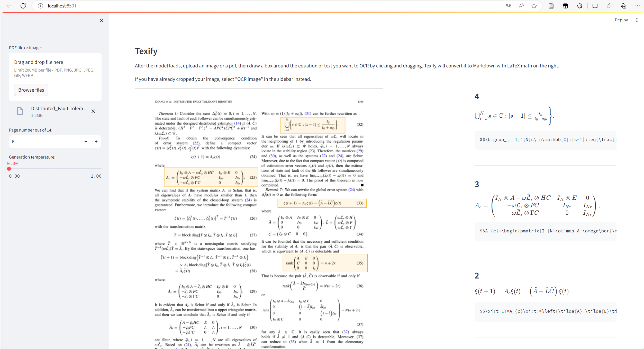The image size is (644, 349).
Task: Close the Streamlit sidebar
Action: pyautogui.click(x=102, y=20)
